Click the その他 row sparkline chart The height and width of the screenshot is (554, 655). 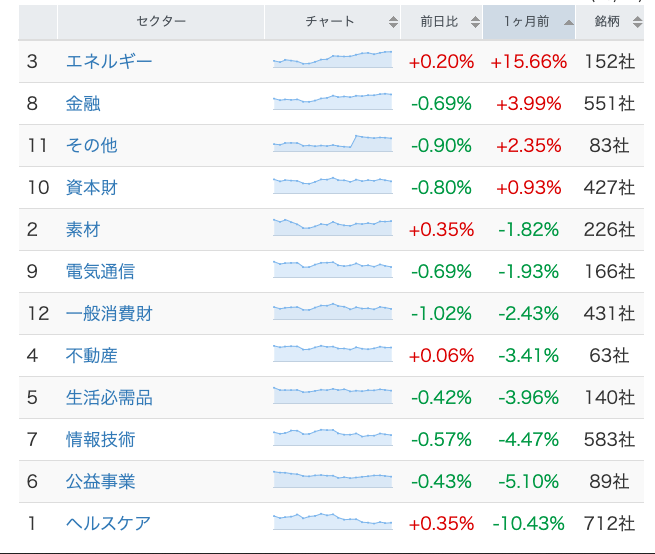tap(332, 144)
